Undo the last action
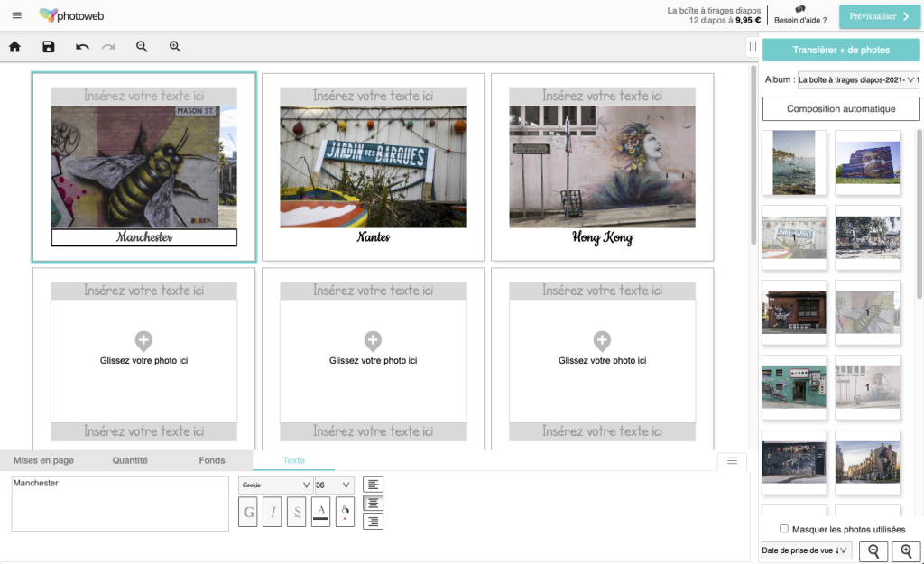 (82, 47)
